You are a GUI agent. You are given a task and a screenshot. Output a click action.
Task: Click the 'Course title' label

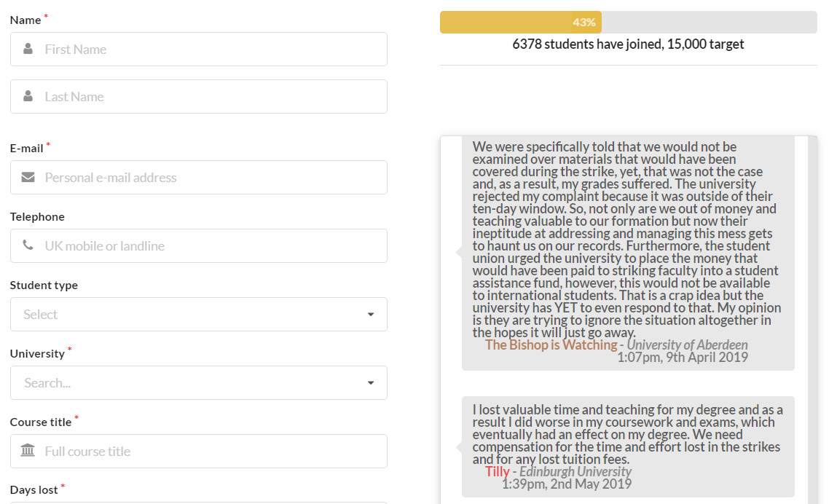[41, 422]
